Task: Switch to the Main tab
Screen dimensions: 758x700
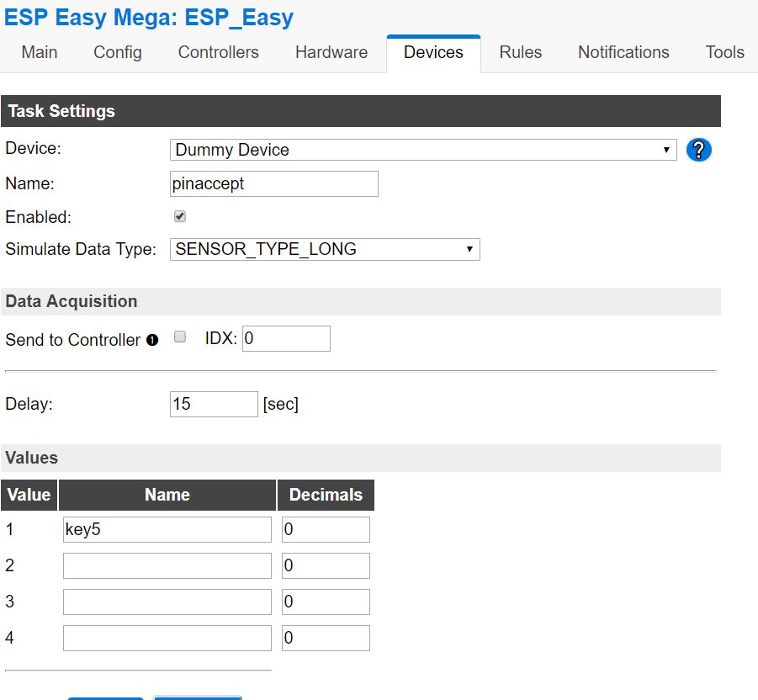Action: point(40,52)
